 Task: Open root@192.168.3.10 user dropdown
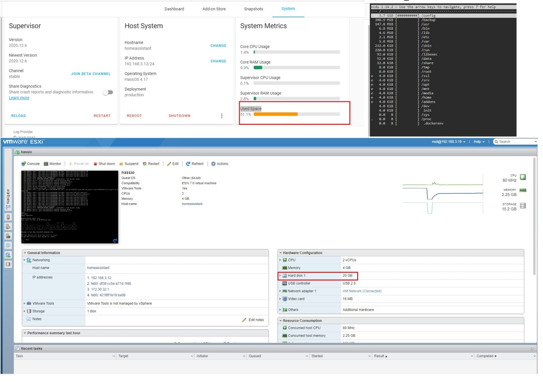449,142
